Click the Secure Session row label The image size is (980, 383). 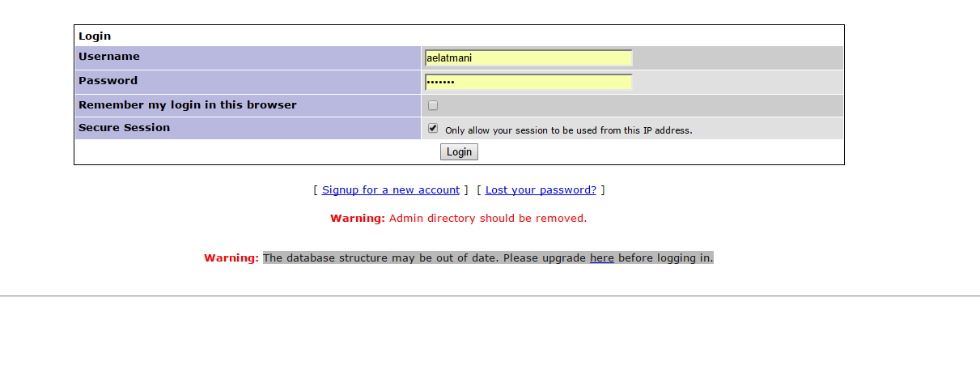coord(125,128)
